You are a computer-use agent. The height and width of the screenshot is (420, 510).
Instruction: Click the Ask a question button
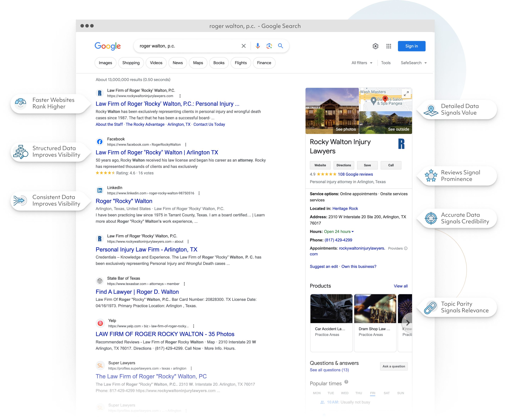[394, 366]
